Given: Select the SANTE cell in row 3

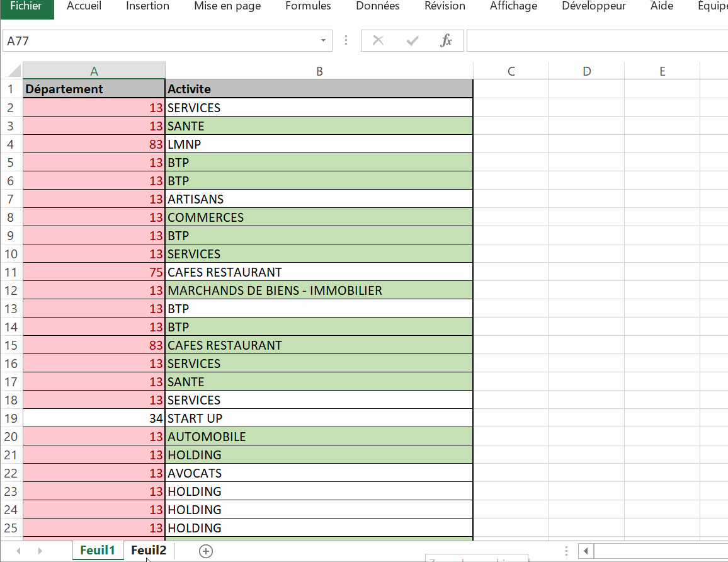Looking at the screenshot, I should tap(319, 126).
